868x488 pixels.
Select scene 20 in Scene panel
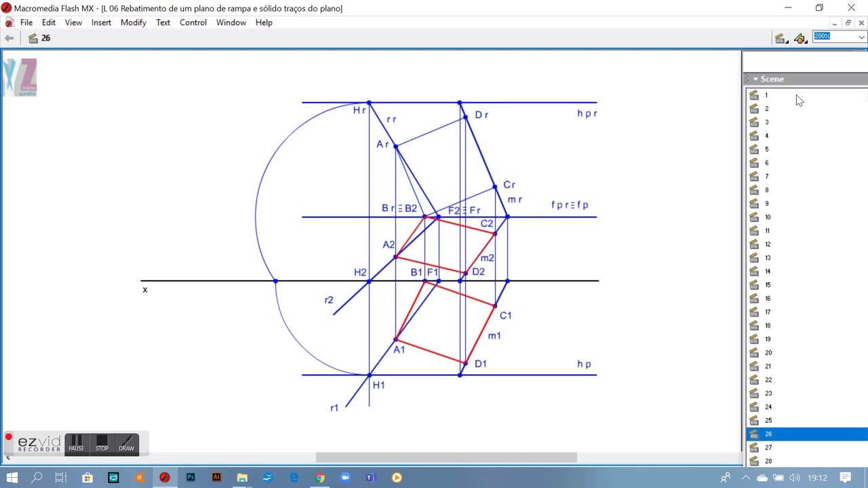click(x=807, y=352)
